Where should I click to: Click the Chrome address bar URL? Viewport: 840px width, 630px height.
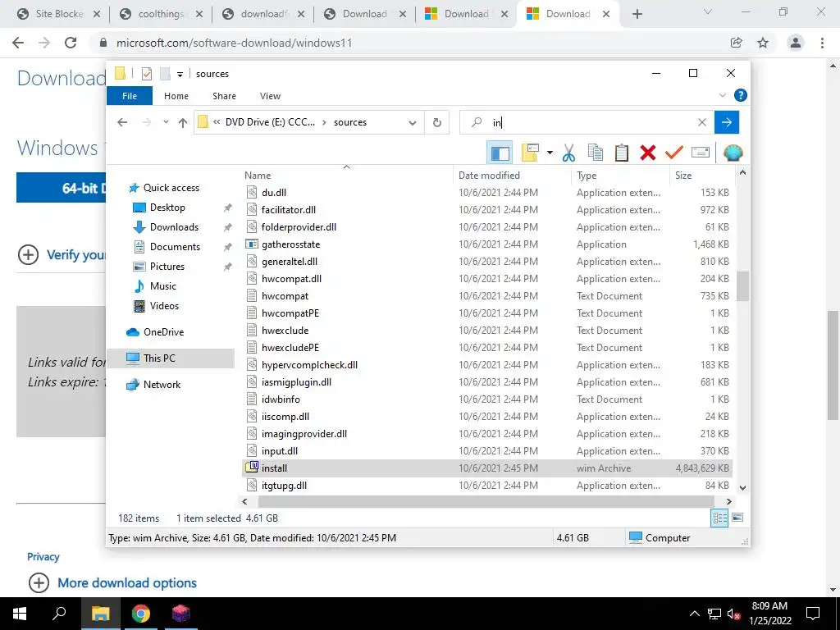(x=234, y=43)
